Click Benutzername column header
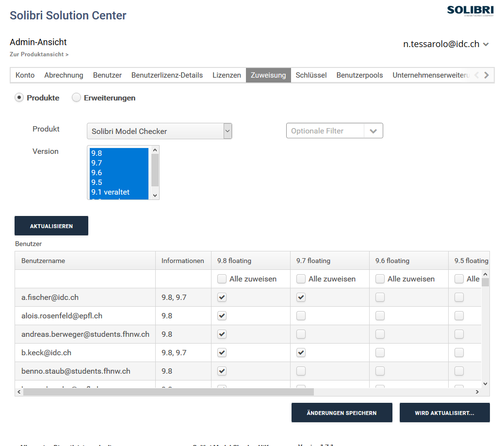Screen dimensions: 504x446 (85, 261)
